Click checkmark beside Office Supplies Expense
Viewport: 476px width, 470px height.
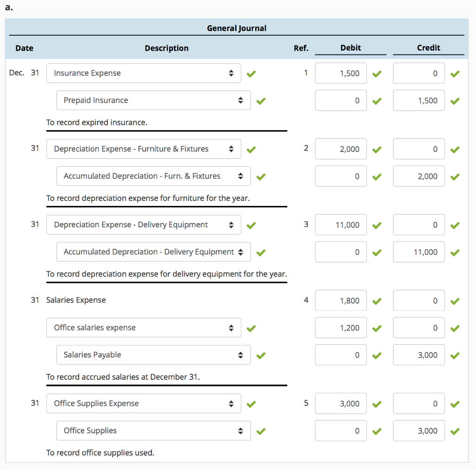pyautogui.click(x=251, y=404)
